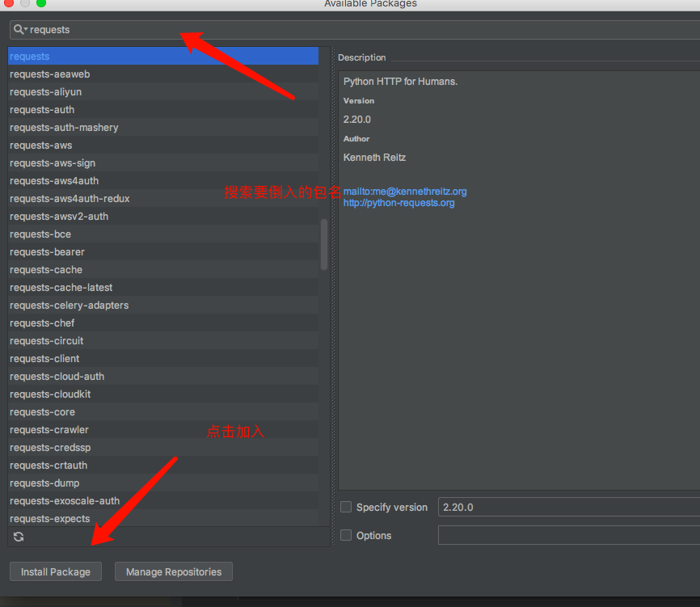Select requests-cache-latest package
This screenshot has width=700, height=607.
coord(163,288)
